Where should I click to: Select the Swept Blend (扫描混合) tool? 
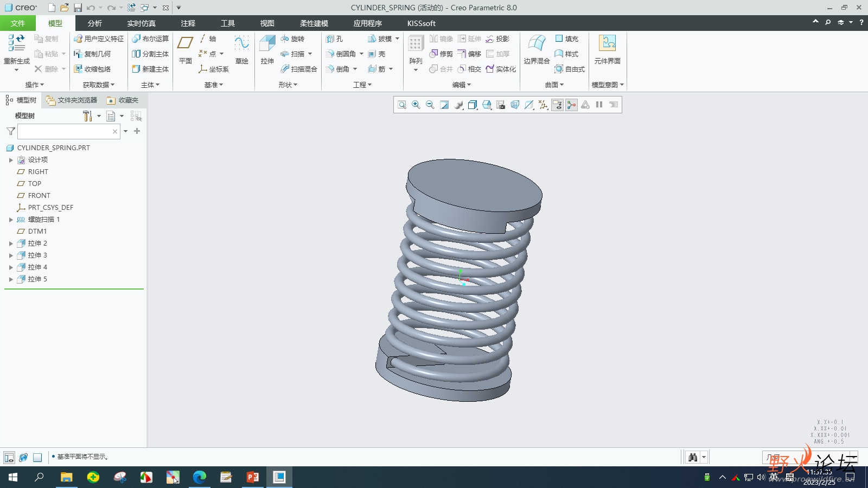298,69
